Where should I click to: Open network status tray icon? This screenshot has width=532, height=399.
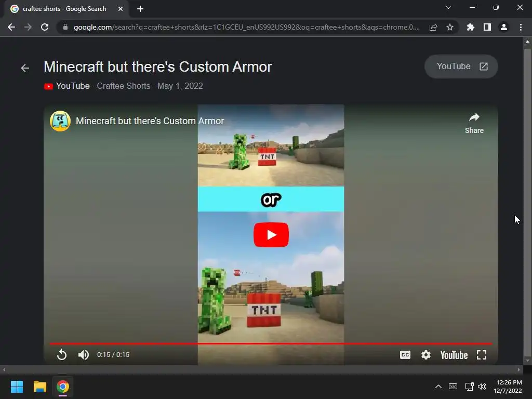(x=469, y=387)
